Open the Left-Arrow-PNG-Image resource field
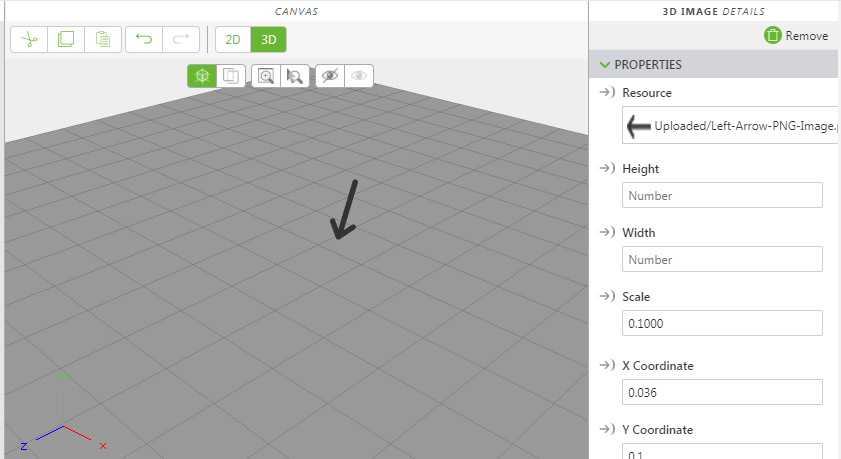The image size is (841, 459). (x=730, y=125)
